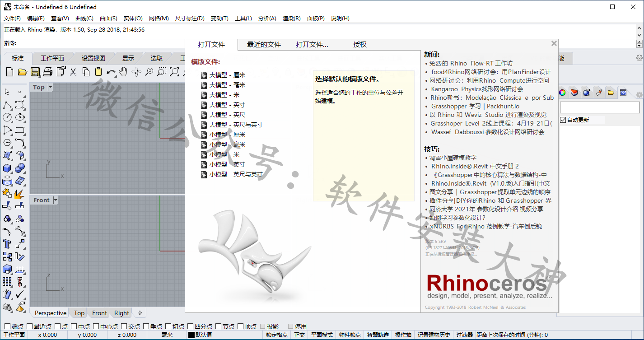Open the rainbow color wheel panel tab
The image size is (644, 340).
(x=562, y=93)
